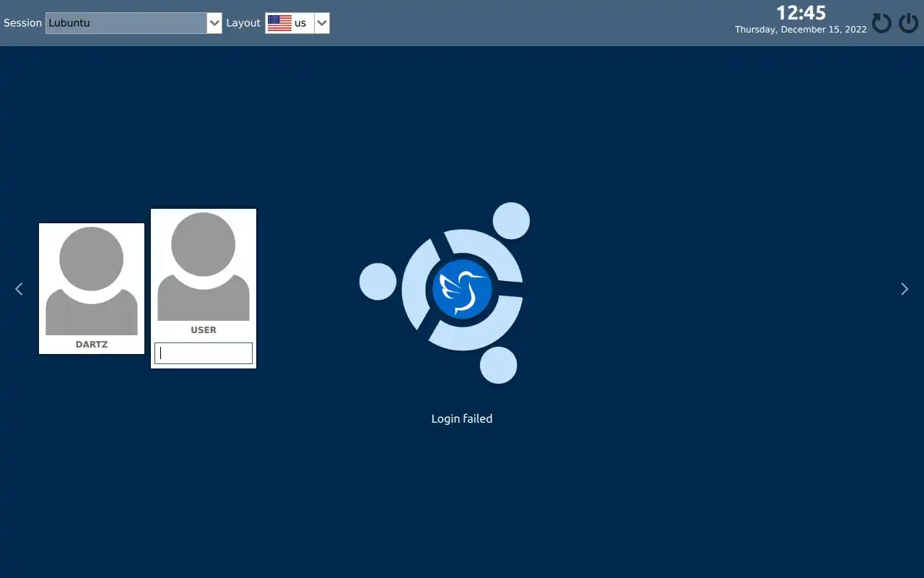924x578 pixels.
Task: Click the DARTZ username label
Action: click(x=92, y=345)
